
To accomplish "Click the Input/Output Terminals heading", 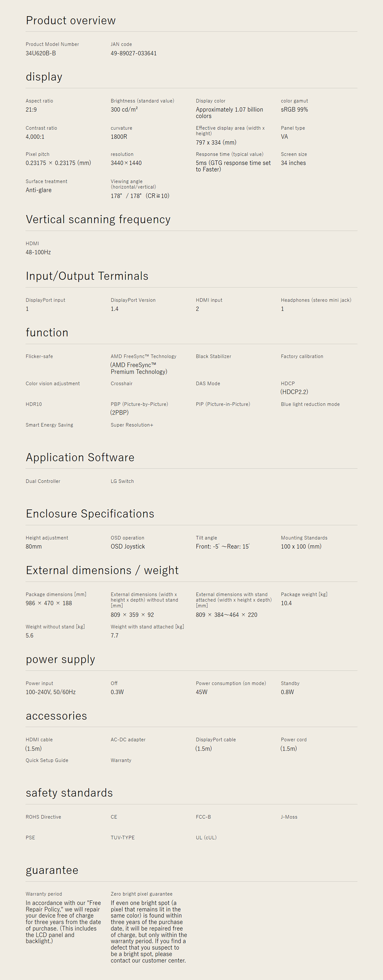I will tap(87, 276).
